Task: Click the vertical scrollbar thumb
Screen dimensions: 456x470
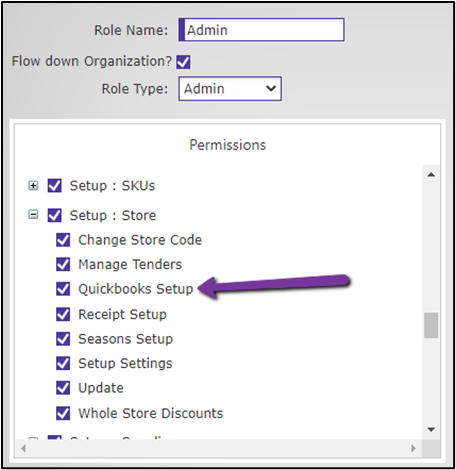Action: 431,325
